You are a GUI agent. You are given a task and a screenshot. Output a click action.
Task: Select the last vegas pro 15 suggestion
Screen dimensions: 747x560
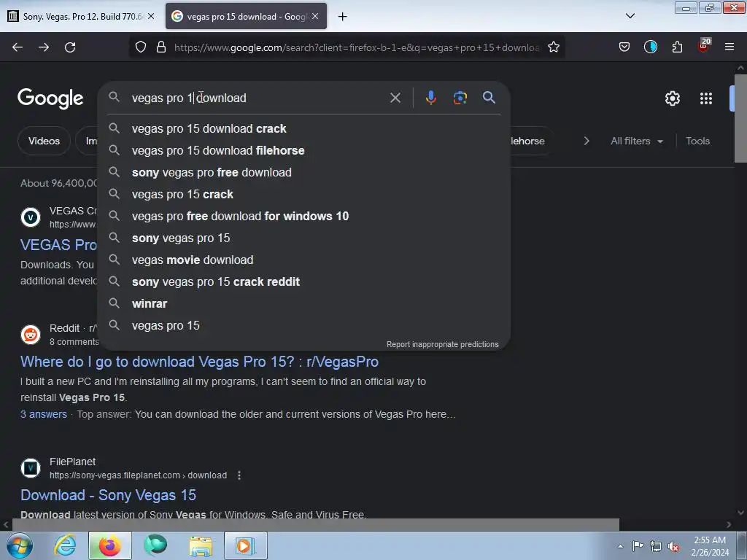click(304, 326)
